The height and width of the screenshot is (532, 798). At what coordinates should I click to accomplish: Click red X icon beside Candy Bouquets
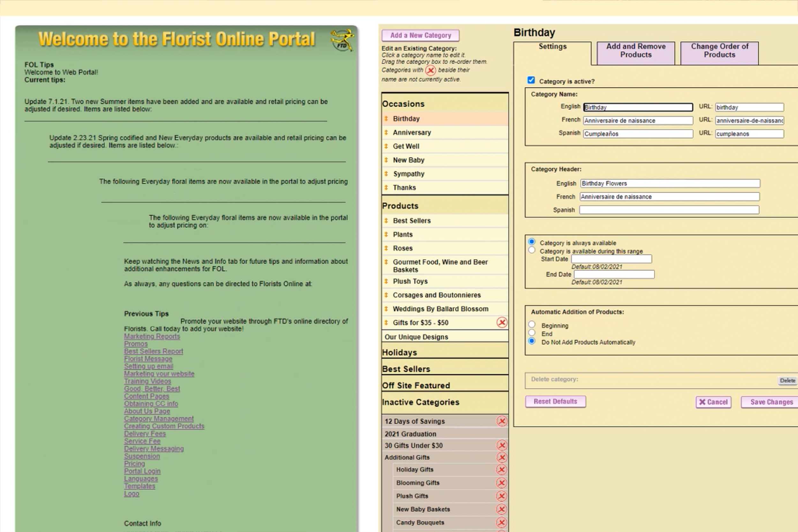(501, 522)
